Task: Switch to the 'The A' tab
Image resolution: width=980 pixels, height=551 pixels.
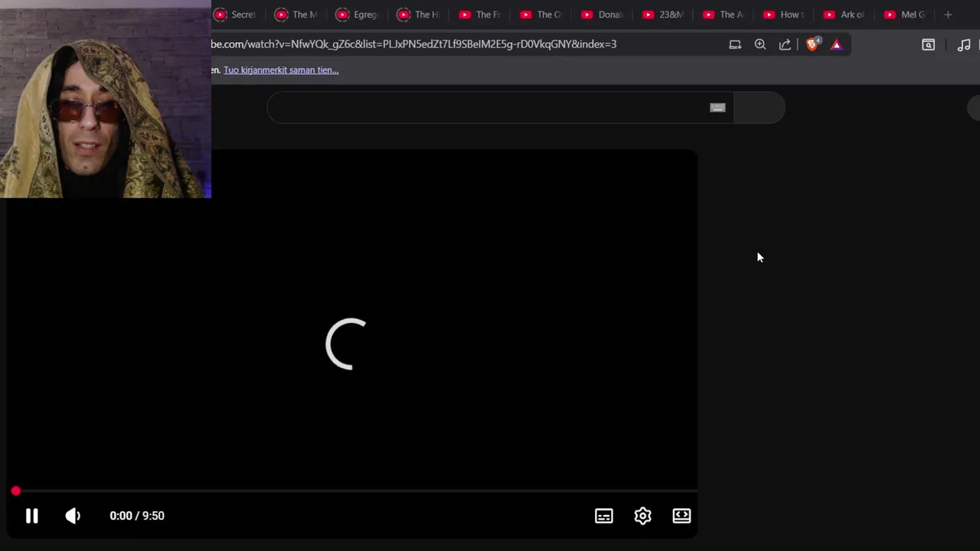Action: coord(725,15)
